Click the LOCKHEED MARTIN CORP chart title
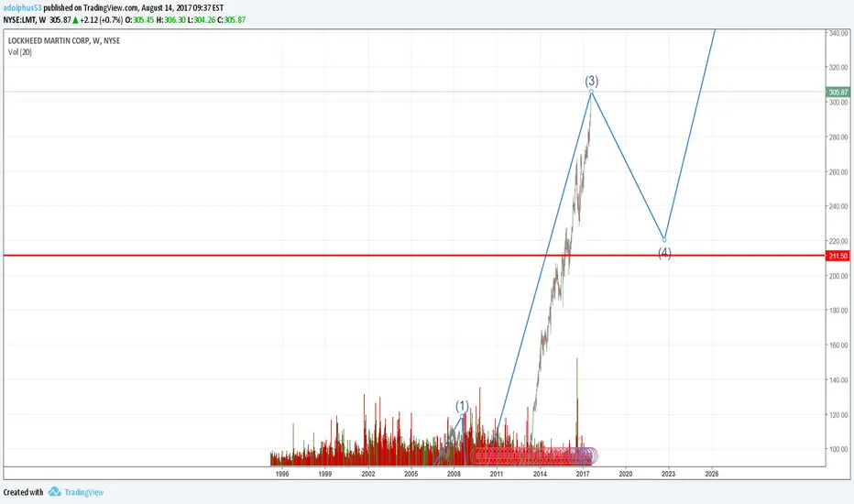This screenshot has height=504, width=854. (x=64, y=41)
